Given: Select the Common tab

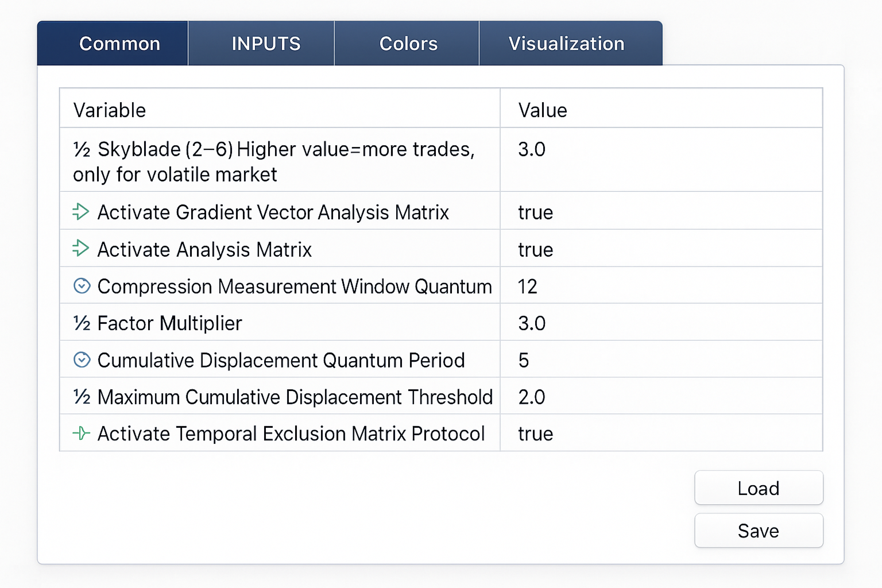Looking at the screenshot, I should (119, 44).
